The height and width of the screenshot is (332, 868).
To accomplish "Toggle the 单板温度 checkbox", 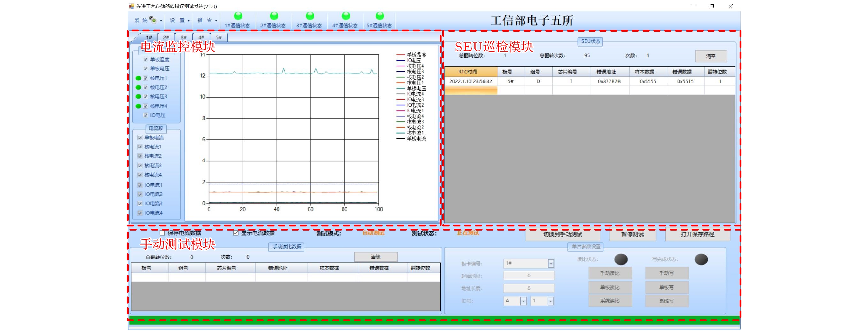I will click(x=146, y=59).
